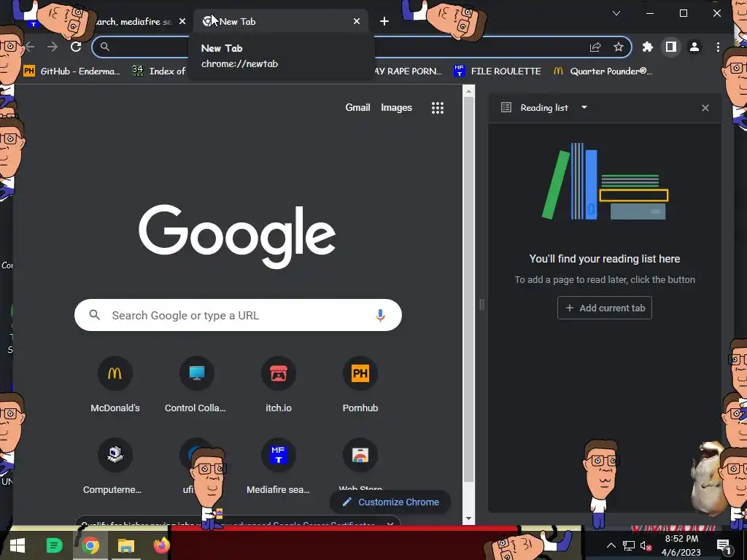747x560 pixels.
Task: Open the Web Store shortcut
Action: [360, 466]
